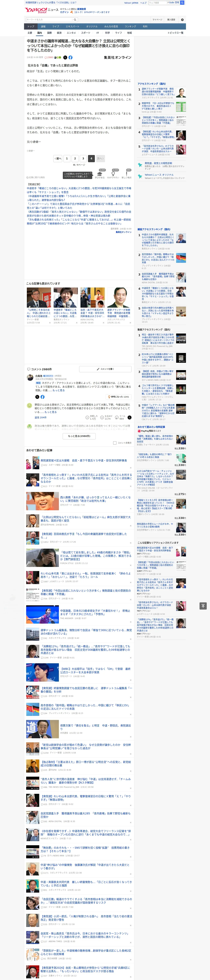Viewport: 210px width, 980px height.
Task: Open the 主要 category tab
Action: point(30,33)
